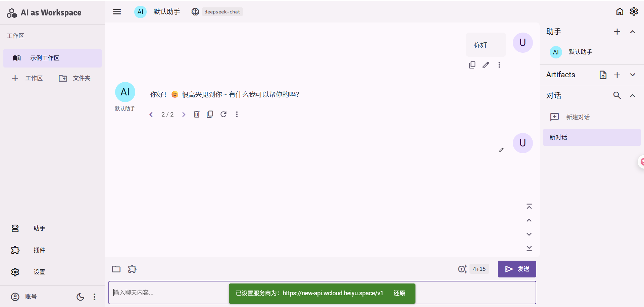Viewport: 644px width, 307px height.
Task: Delete the AI reply with the trash icon
Action: coord(197,114)
